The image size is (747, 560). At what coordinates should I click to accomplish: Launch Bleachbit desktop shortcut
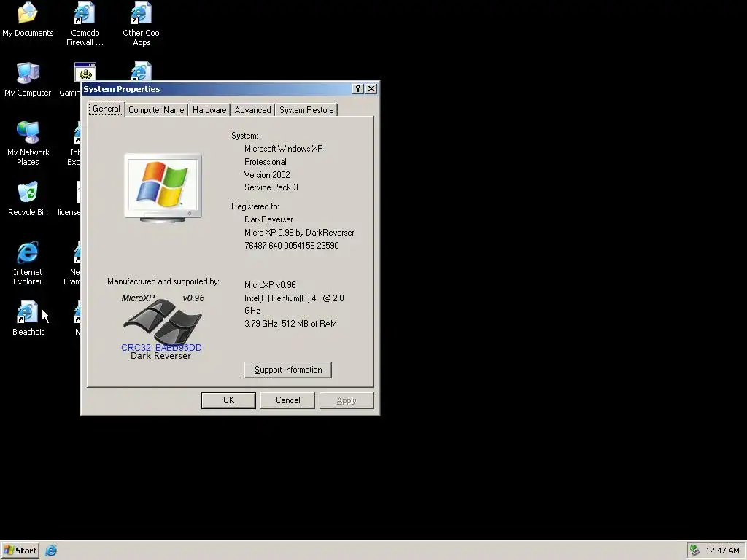[28, 319]
